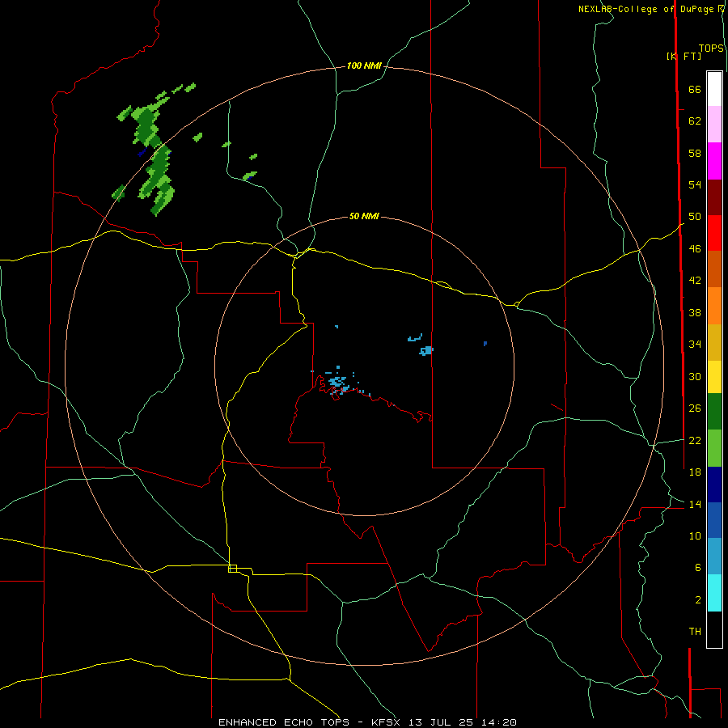Pick the yellow legend swatch
Image resolution: width=728 pixels, height=728 pixels.
(x=714, y=377)
